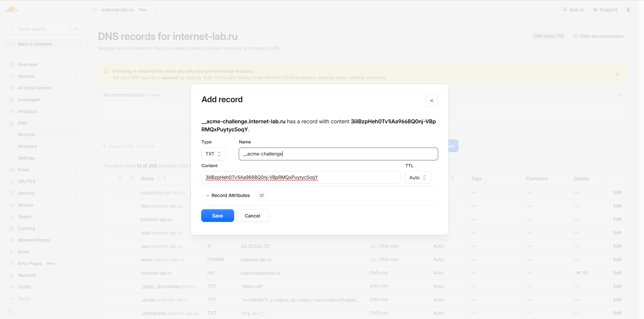Click the Network pin icon

tap(11, 275)
